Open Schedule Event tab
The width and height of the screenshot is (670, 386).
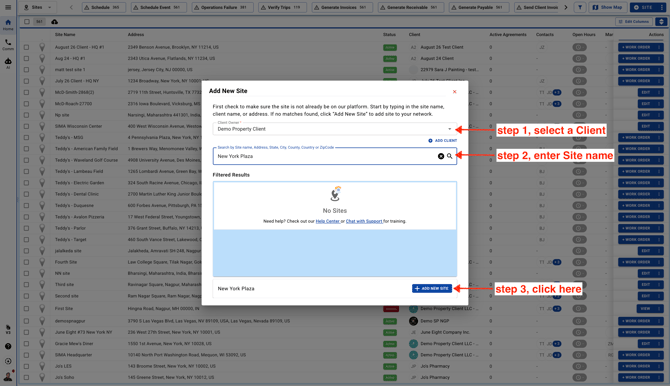click(158, 7)
